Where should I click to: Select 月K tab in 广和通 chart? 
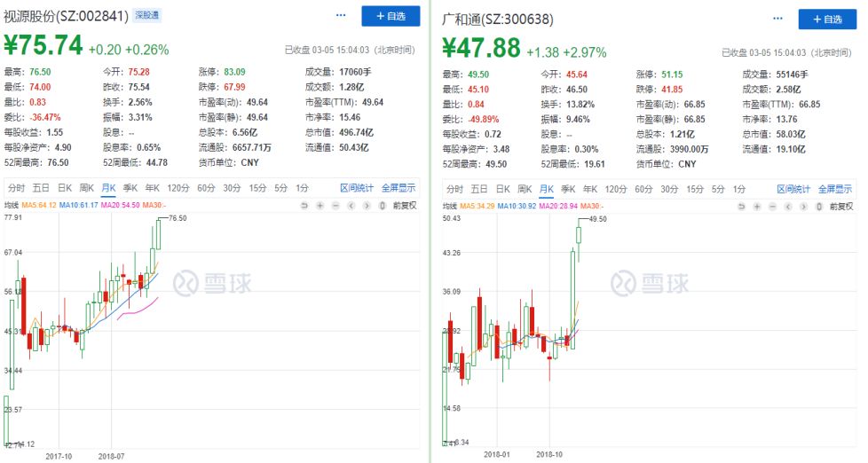coord(547,189)
